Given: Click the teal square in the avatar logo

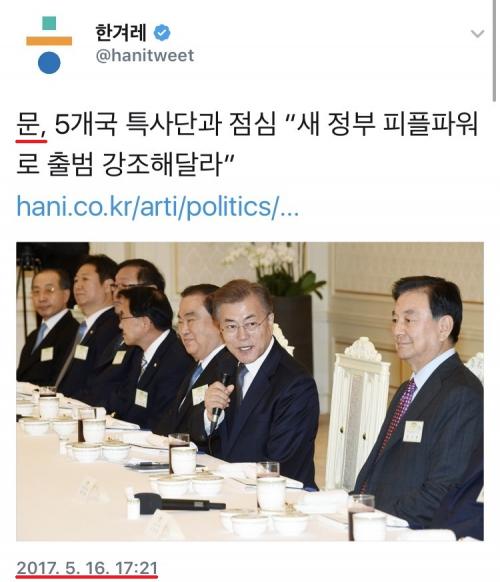Looking at the screenshot, I should [49, 23].
